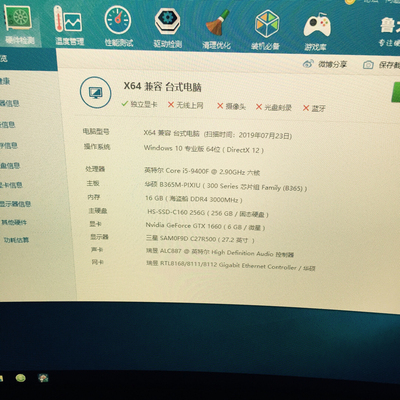
Task: Click Nvidia GeForce GTX 1660 value
Action: click(205, 226)
